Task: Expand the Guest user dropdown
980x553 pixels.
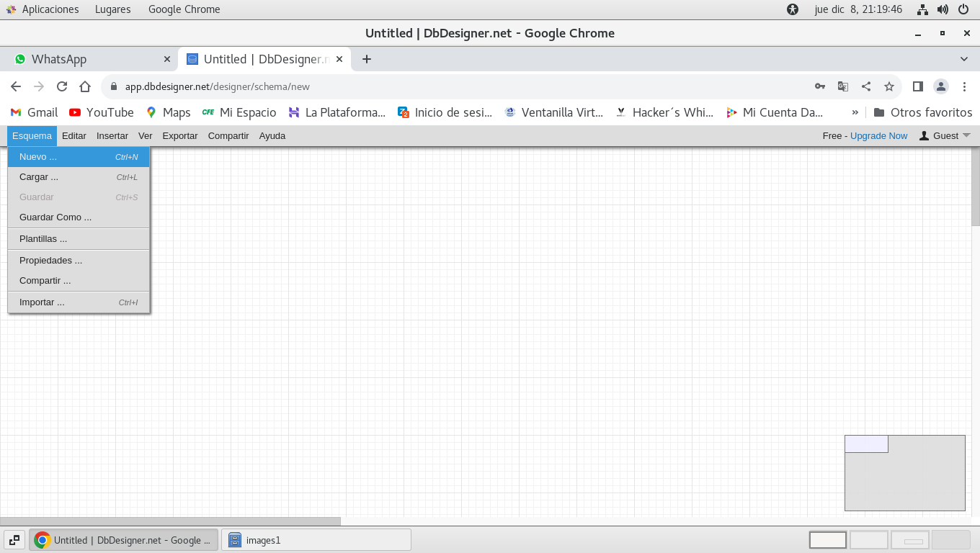Action: tap(945, 135)
